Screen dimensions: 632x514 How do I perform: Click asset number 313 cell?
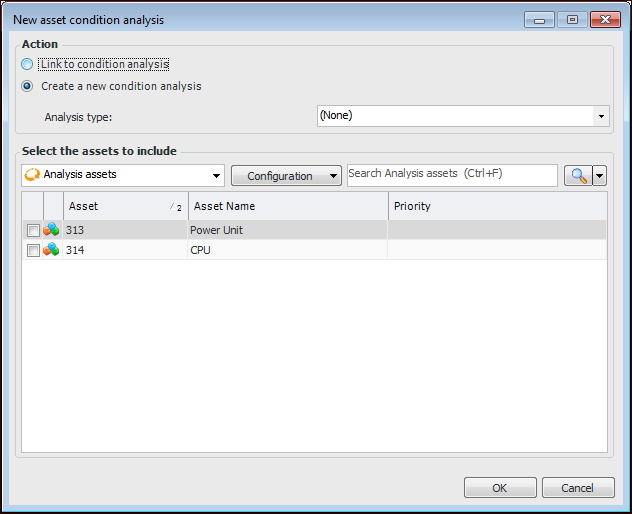[x=125, y=230]
